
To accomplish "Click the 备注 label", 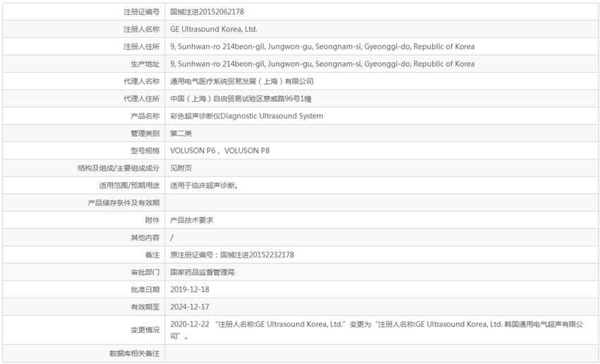I will click(152, 255).
